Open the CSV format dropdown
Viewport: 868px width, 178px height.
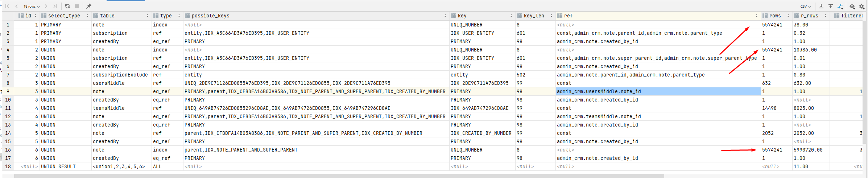[x=806, y=6]
